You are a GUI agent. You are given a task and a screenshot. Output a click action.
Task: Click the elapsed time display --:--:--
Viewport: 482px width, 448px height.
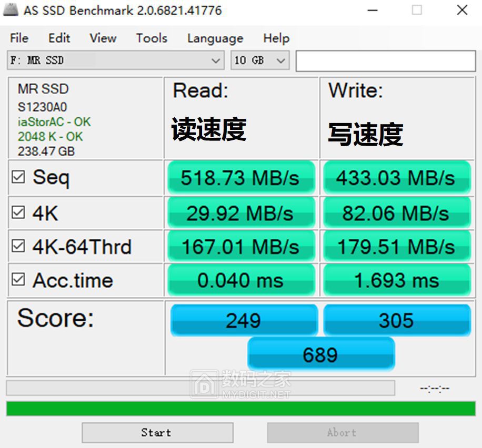pos(435,389)
